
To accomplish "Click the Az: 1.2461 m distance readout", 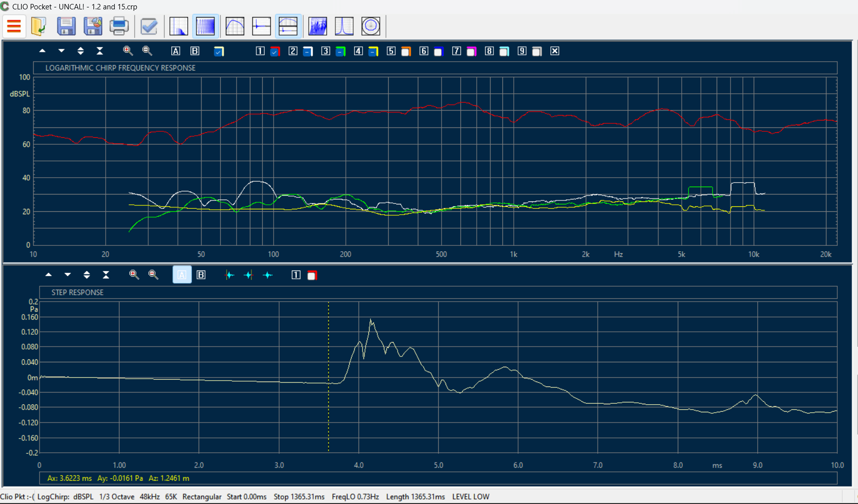I will click(169, 478).
